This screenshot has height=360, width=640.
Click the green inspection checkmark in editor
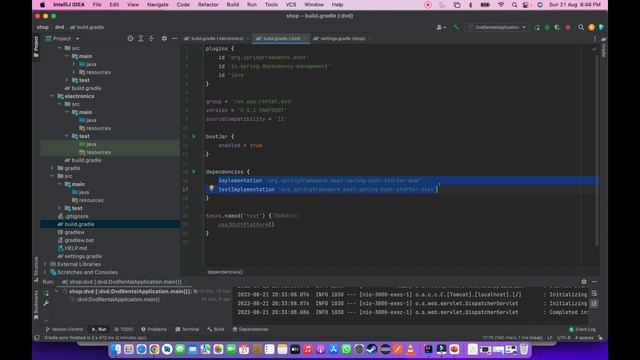point(594,49)
